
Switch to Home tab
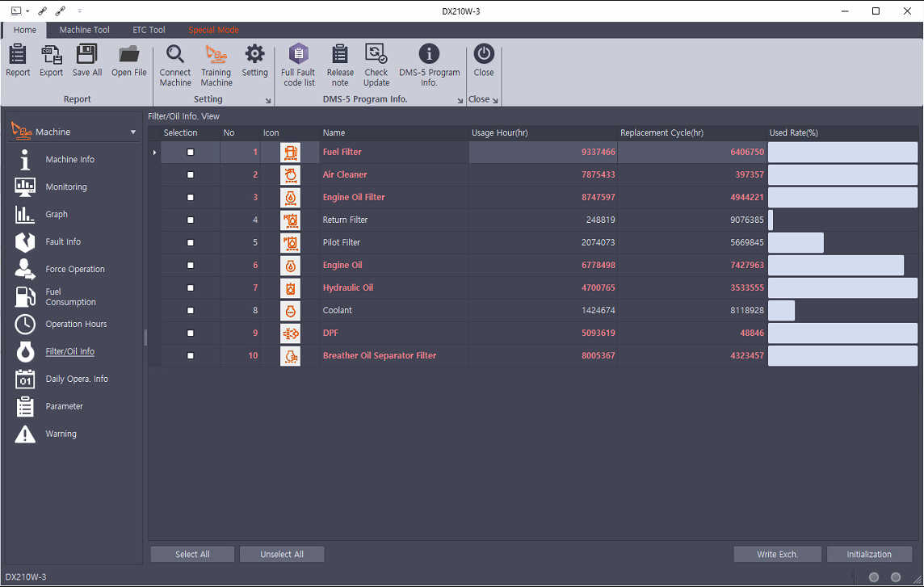click(x=25, y=29)
